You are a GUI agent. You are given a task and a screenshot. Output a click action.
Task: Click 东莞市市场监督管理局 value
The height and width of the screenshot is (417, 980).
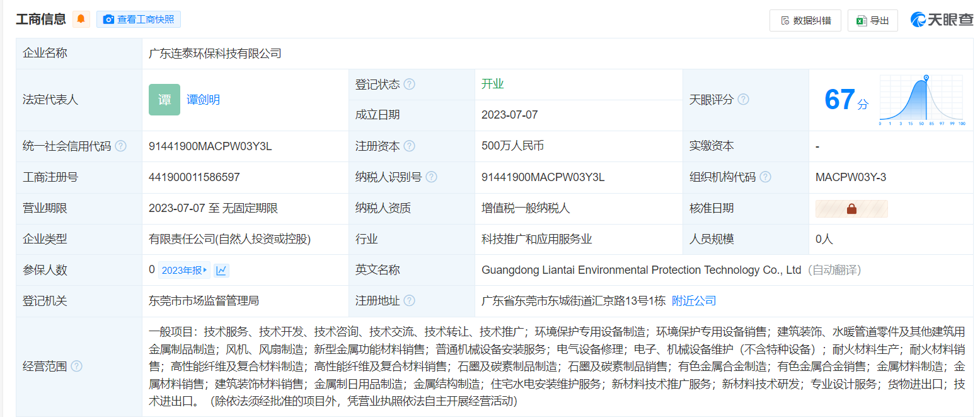point(204,301)
